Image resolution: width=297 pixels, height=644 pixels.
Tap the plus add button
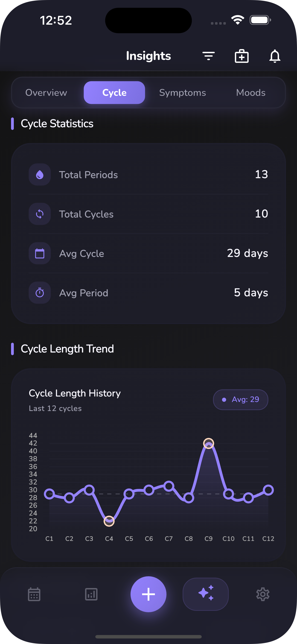tap(148, 594)
